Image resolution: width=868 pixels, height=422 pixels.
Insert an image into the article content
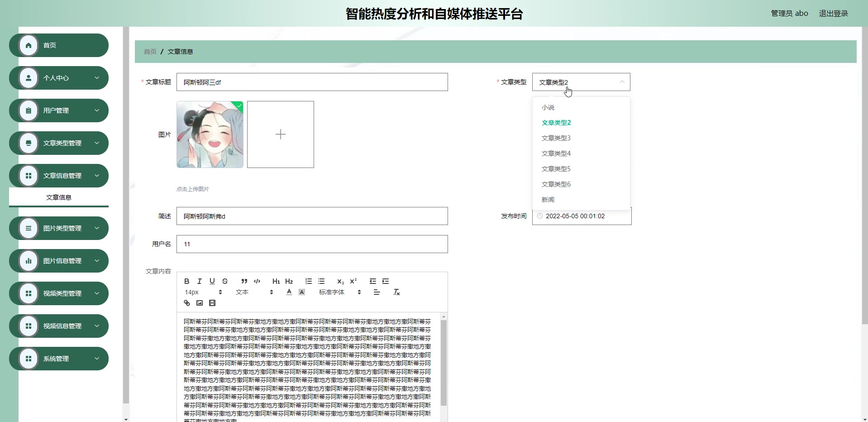click(x=199, y=303)
